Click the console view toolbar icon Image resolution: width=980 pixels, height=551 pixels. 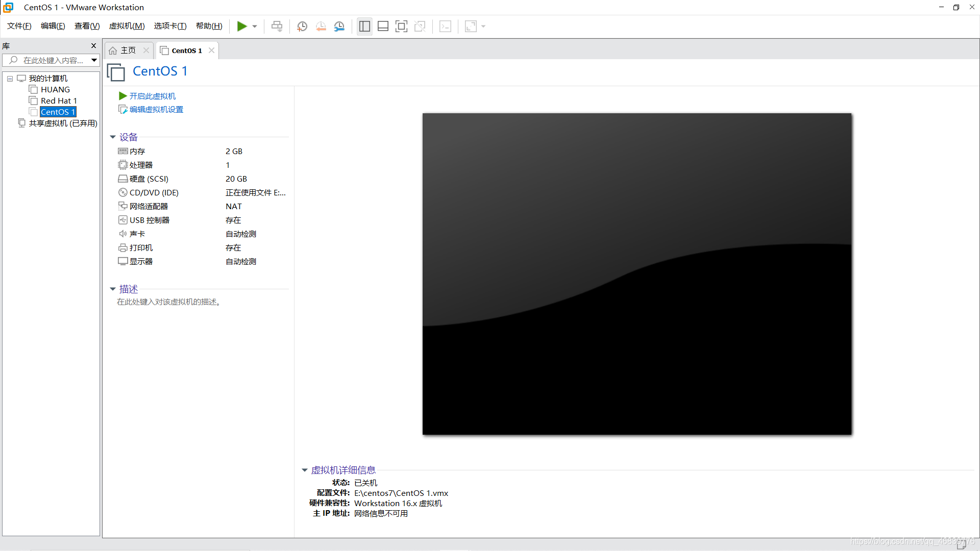tap(445, 27)
